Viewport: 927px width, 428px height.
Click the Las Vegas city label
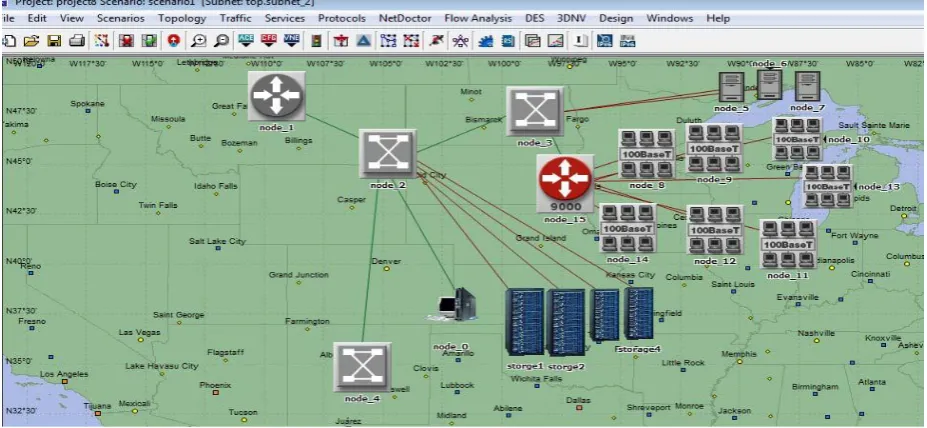140,332
